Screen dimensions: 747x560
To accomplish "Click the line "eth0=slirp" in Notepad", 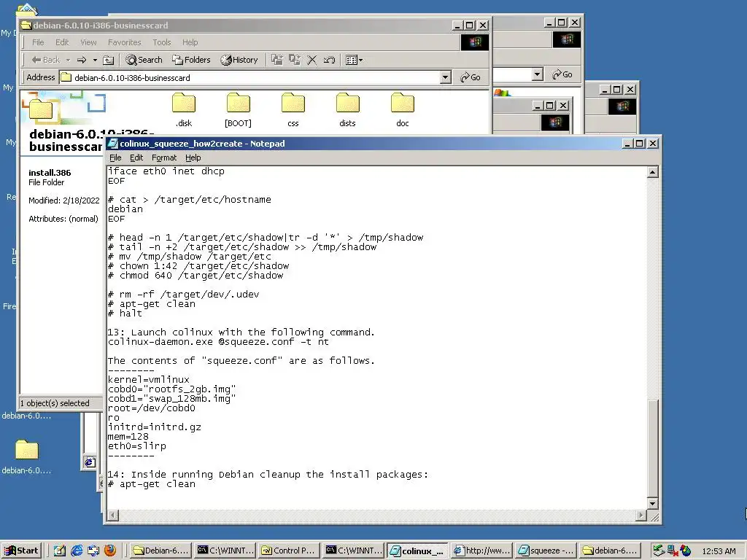I will pyautogui.click(x=137, y=446).
